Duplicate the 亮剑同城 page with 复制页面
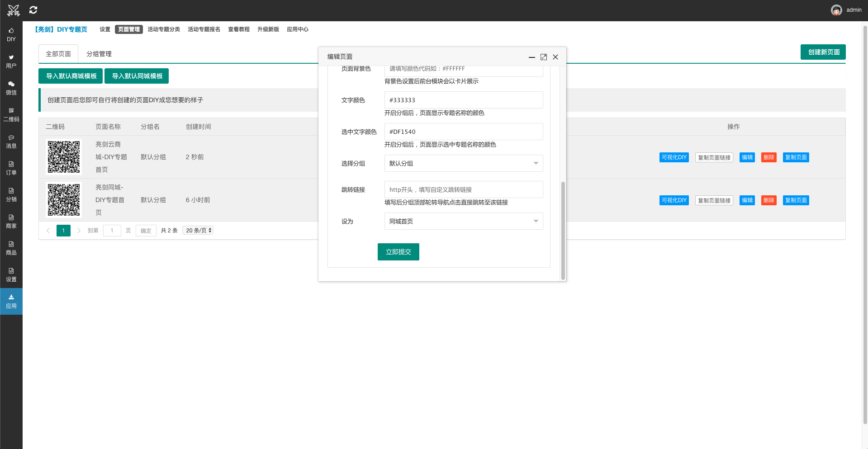The width and height of the screenshot is (868, 449). click(x=796, y=200)
